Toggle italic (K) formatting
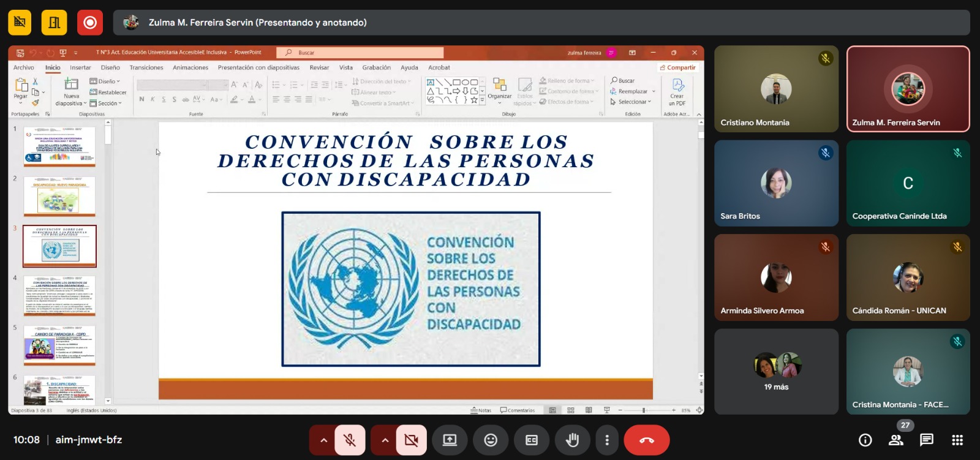Image resolution: width=980 pixels, height=460 pixels. point(153,99)
